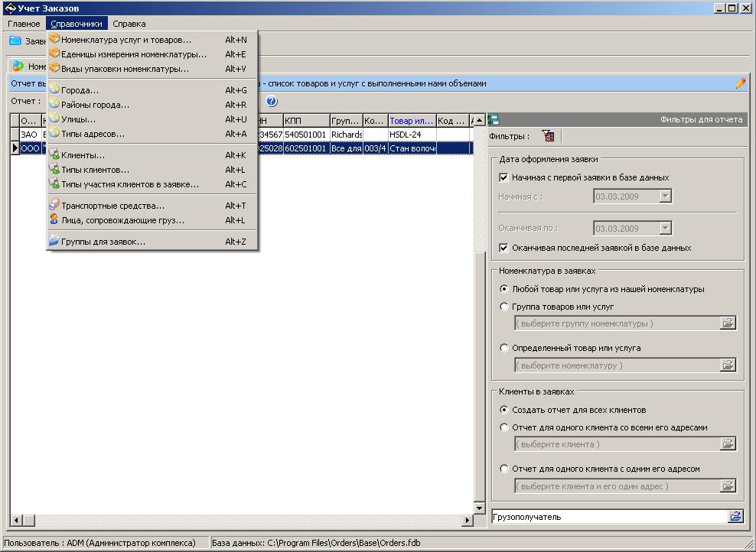The width and height of the screenshot is (756, 552).
Task: Choose Номенклатура услуг и товаров menu item
Action: point(126,40)
